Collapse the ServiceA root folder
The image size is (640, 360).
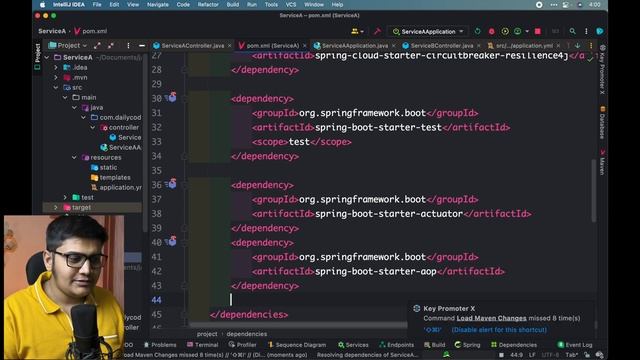click(47, 58)
